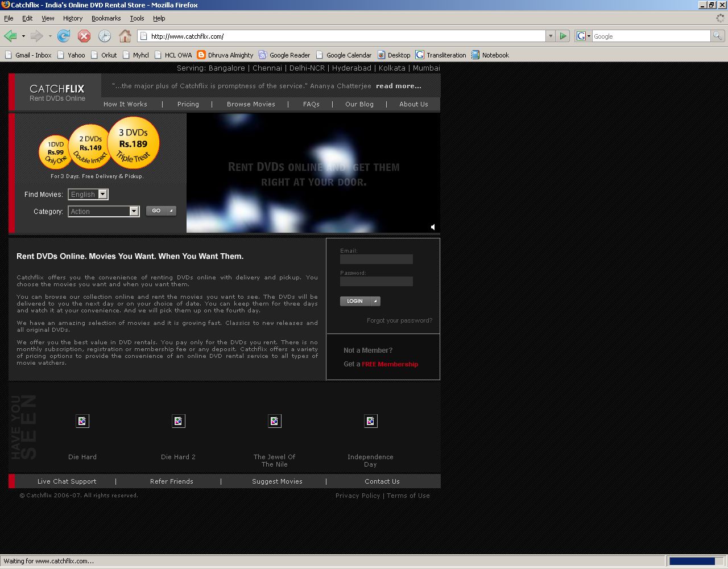
Task: Open the Our Blog link
Action: (x=359, y=104)
